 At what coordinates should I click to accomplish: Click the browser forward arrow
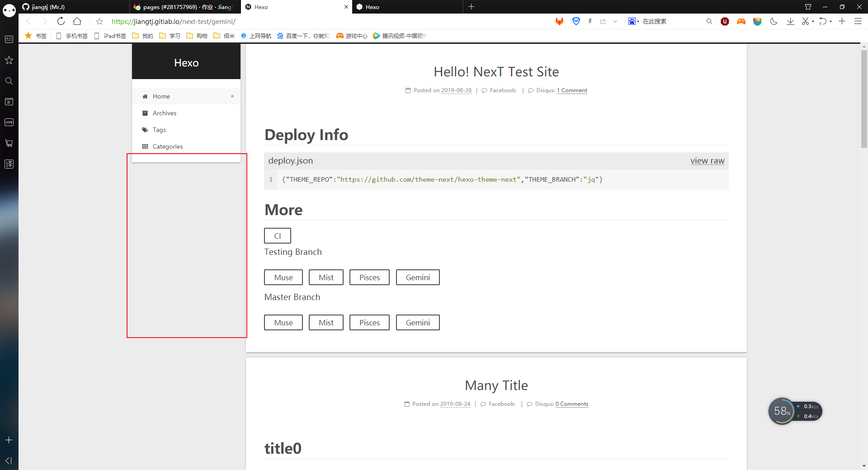coord(44,21)
